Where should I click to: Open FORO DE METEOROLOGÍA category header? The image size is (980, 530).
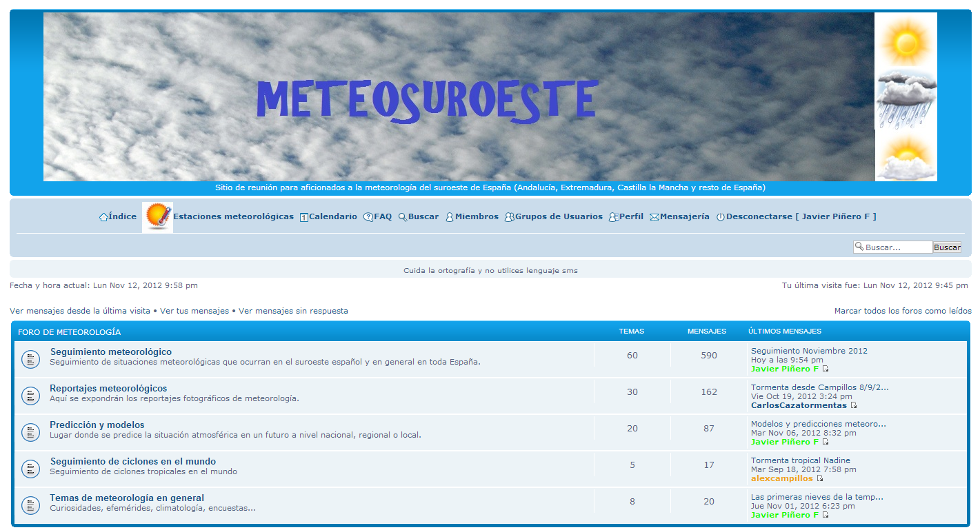[69, 332]
